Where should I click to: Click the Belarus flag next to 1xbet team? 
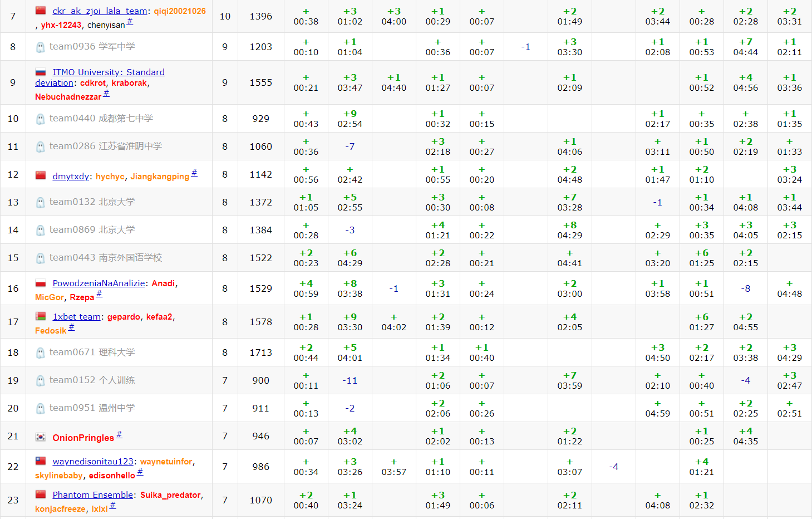tap(41, 316)
